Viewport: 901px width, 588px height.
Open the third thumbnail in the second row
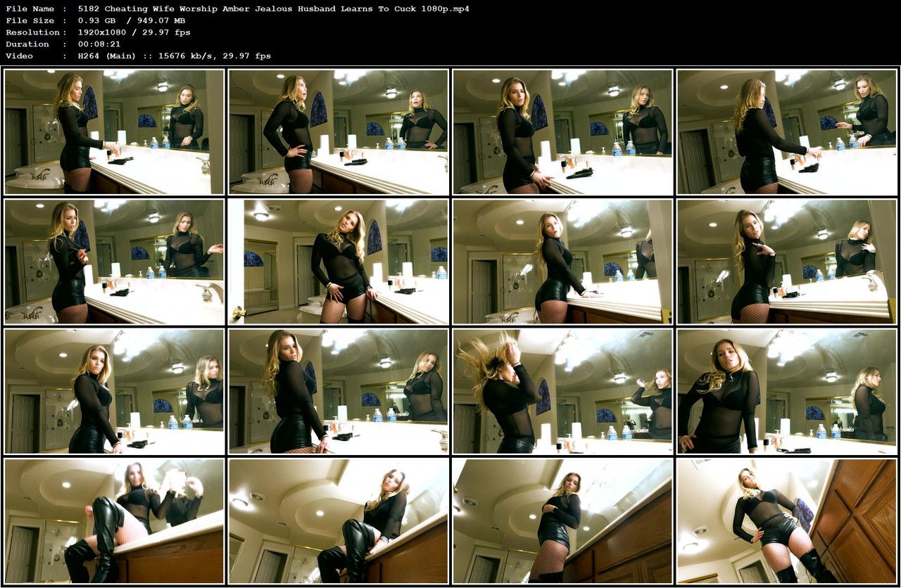tap(562, 262)
